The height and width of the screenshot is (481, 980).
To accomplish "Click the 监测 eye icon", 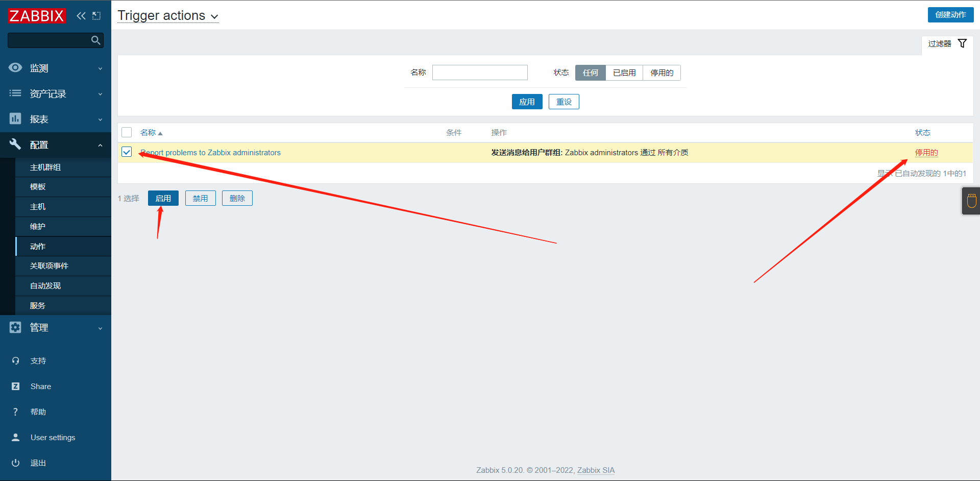I will tap(15, 68).
